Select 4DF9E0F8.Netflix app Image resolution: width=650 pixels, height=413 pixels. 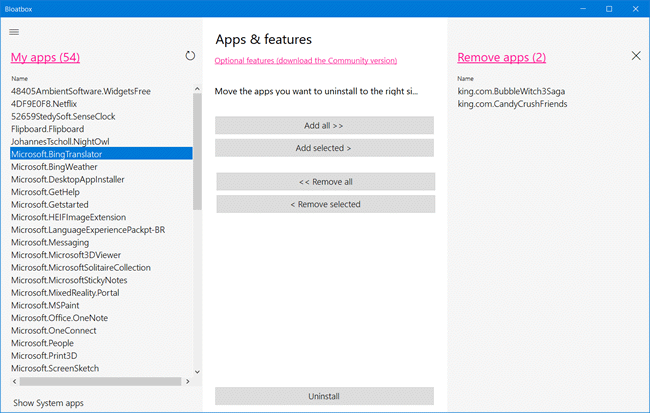[x=101, y=104]
